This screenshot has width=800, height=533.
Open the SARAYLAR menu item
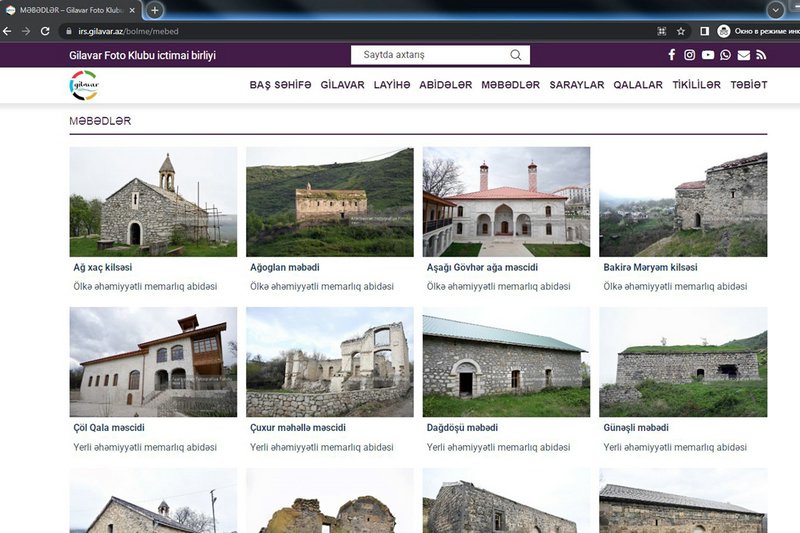click(577, 85)
